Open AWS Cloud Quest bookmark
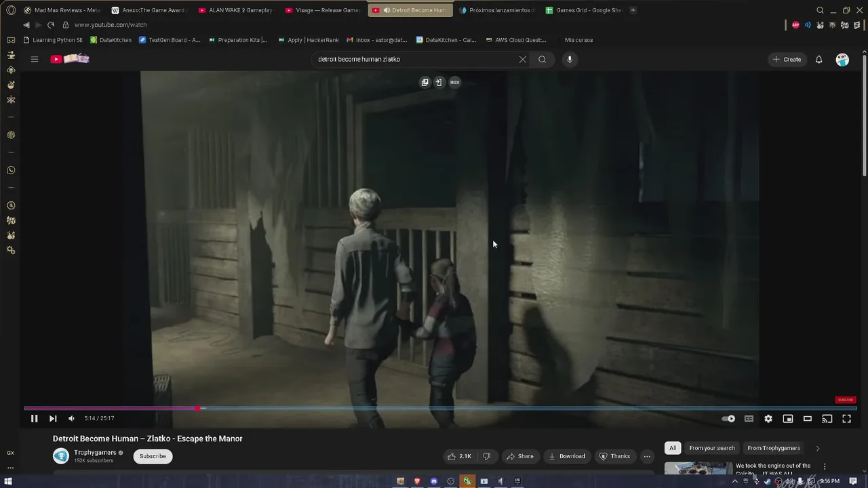868x488 pixels. [516, 40]
